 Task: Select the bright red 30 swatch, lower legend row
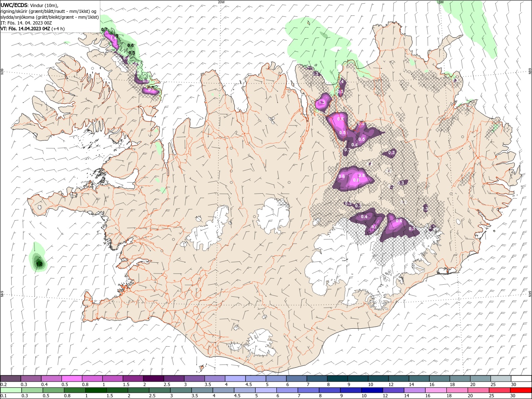tap(520, 390)
